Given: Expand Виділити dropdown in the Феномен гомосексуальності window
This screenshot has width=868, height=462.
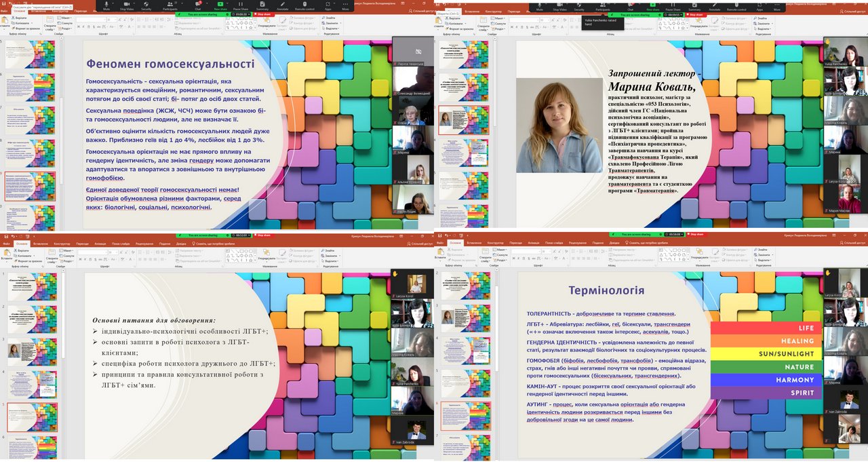Looking at the screenshot, I should (330, 28).
